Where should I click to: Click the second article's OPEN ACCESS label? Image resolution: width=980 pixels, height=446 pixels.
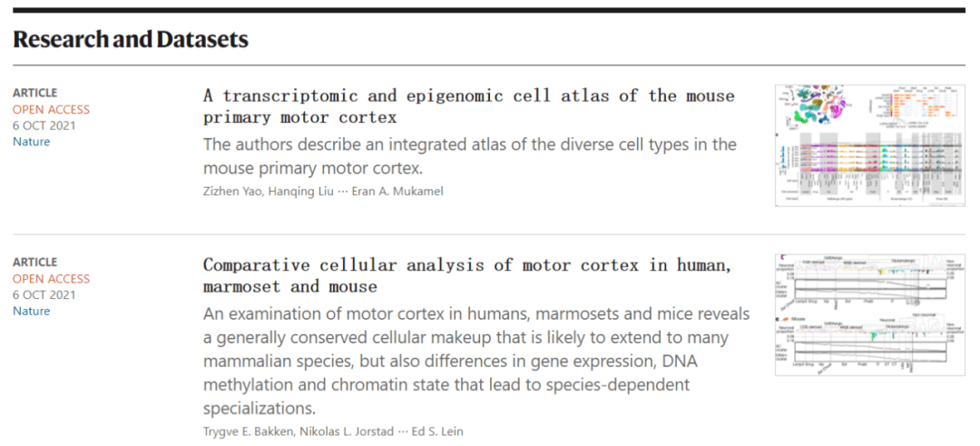[x=51, y=279]
